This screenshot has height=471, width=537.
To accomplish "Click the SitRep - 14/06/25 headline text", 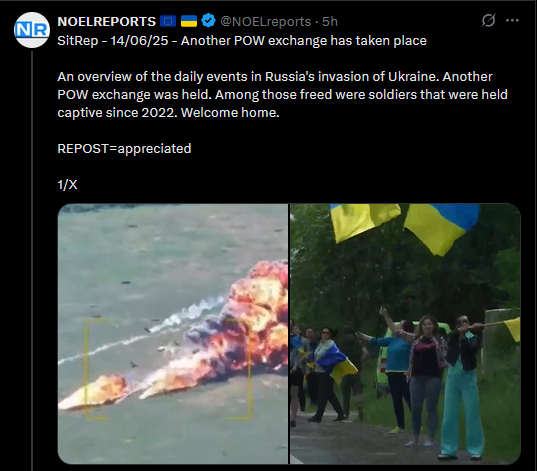I will pos(242,41).
